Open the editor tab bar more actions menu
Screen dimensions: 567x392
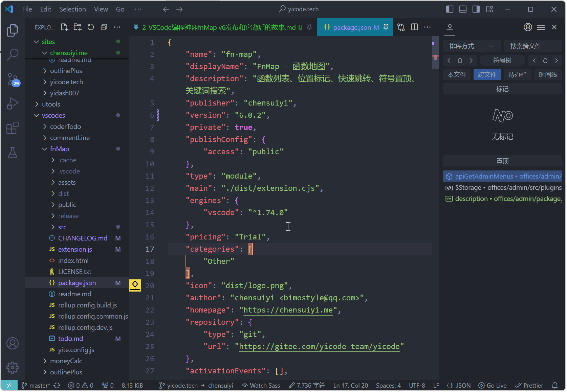428,27
